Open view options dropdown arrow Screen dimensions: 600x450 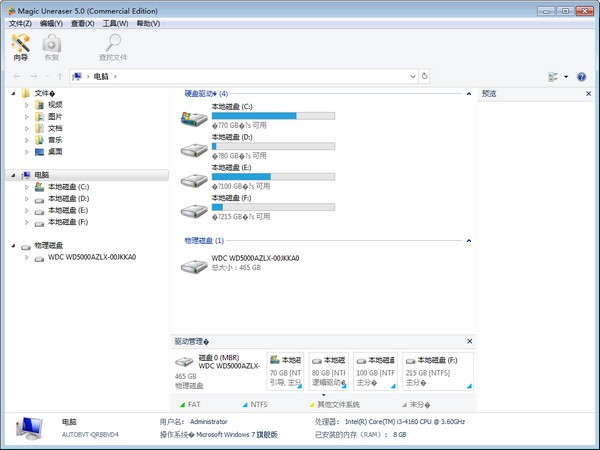tap(566, 77)
